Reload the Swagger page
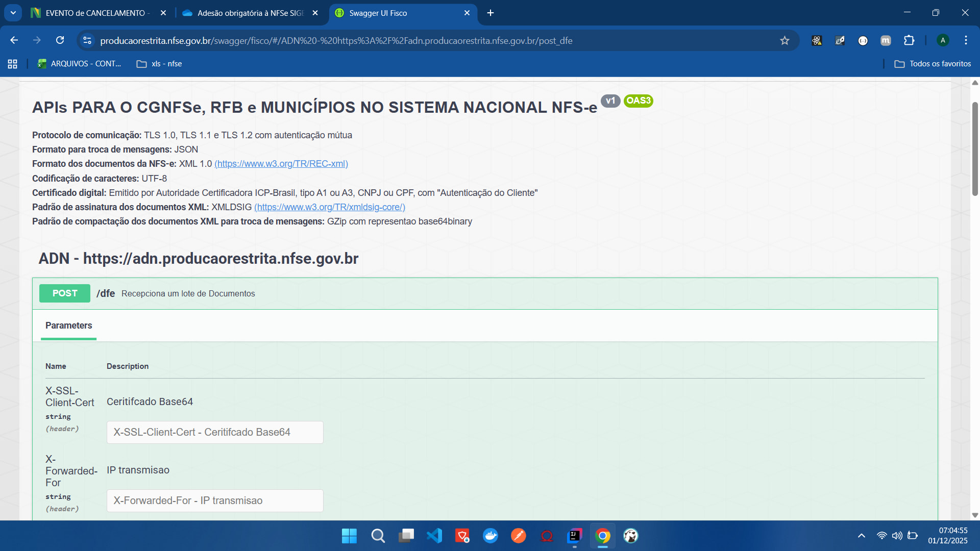This screenshot has width=980, height=551. 60,40
